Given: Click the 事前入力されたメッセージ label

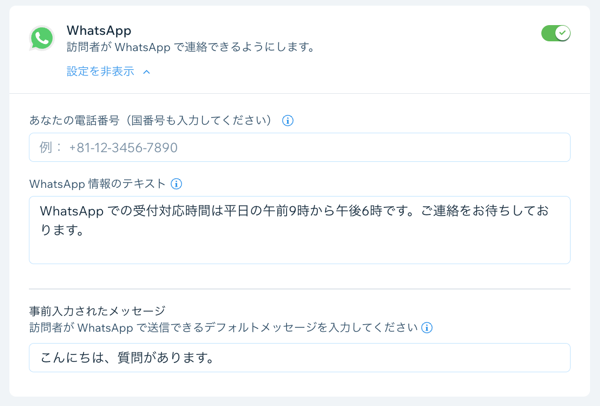Looking at the screenshot, I should coord(97,311).
